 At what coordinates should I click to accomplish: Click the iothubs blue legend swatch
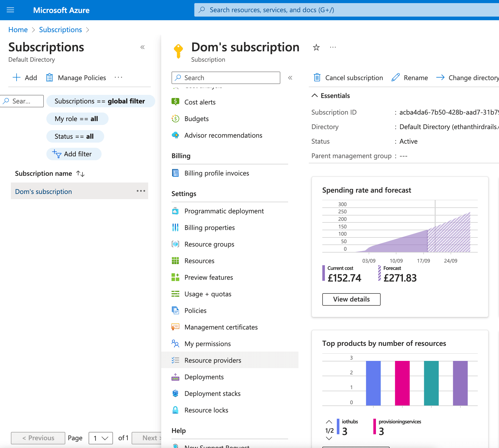(338, 426)
